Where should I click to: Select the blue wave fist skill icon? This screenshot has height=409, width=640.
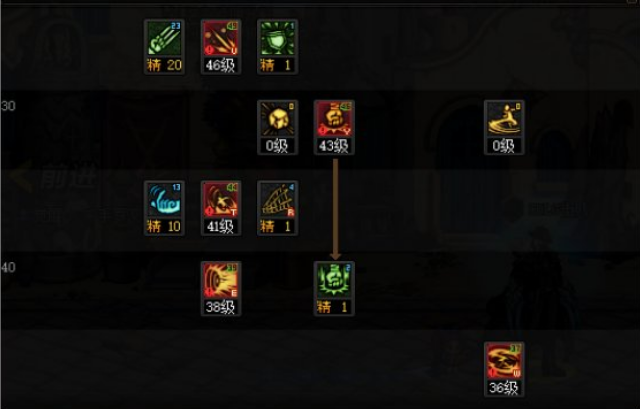(164, 200)
